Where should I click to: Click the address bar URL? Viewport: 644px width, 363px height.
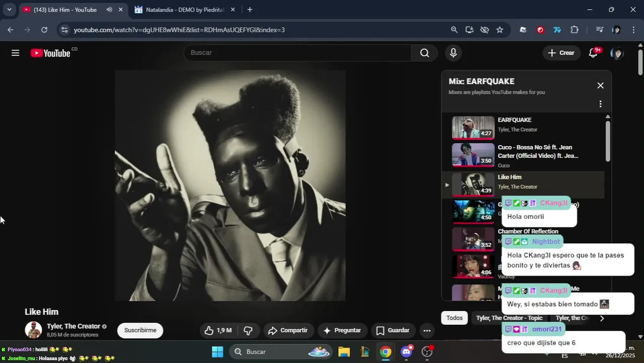pos(179,30)
